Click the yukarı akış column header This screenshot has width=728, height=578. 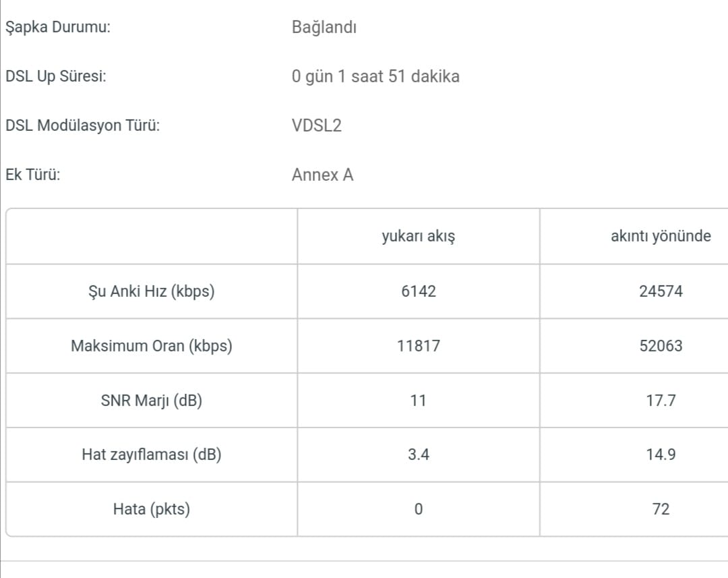419,236
